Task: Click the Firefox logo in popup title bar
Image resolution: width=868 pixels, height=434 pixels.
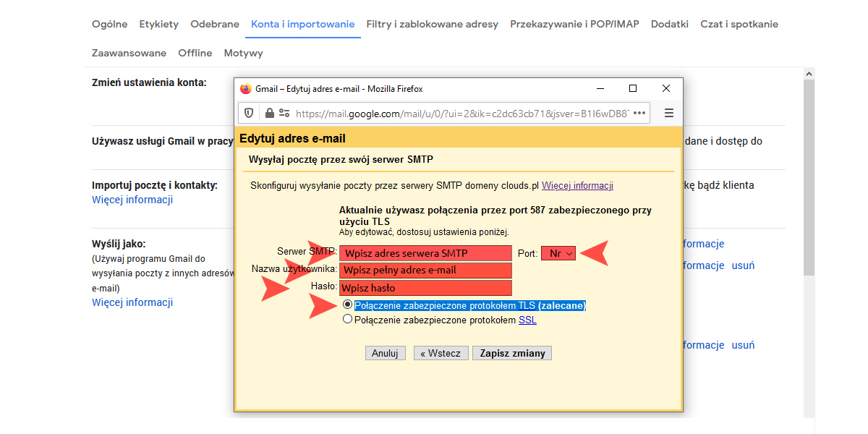Action: [x=246, y=88]
